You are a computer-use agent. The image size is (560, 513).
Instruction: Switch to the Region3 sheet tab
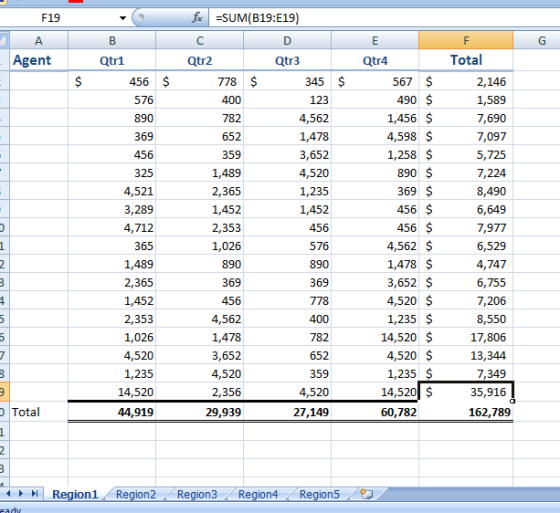click(x=197, y=494)
